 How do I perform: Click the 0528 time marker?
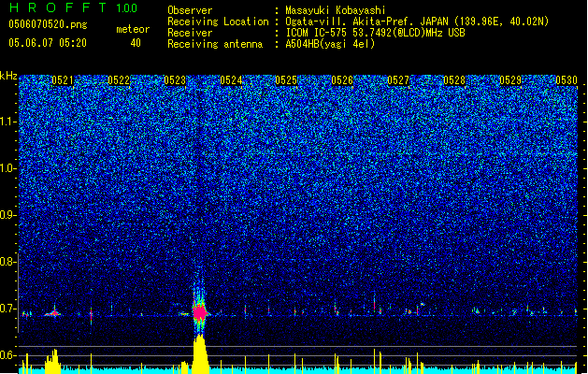point(454,80)
